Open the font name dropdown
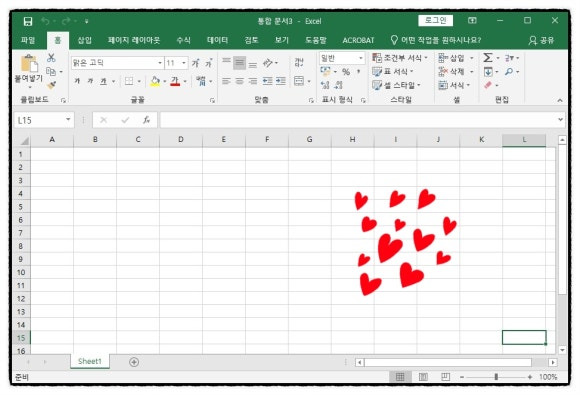The height and width of the screenshot is (395, 580). coord(160,63)
